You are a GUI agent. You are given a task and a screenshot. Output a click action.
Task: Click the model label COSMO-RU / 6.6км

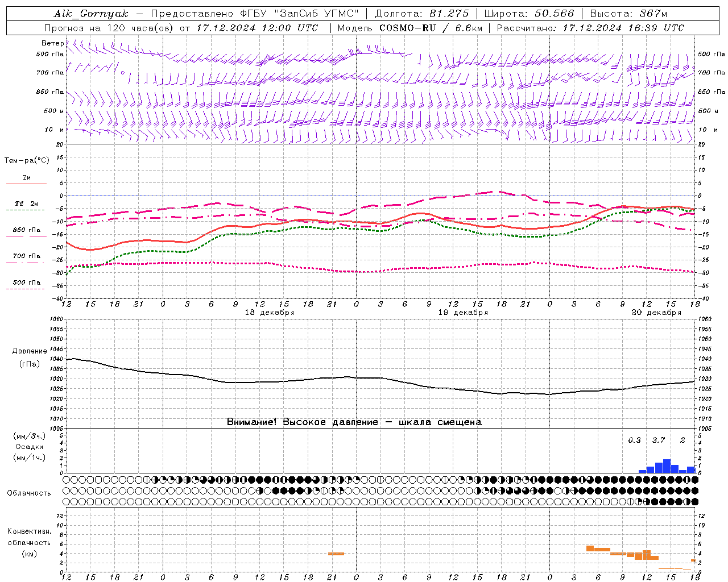431,28
